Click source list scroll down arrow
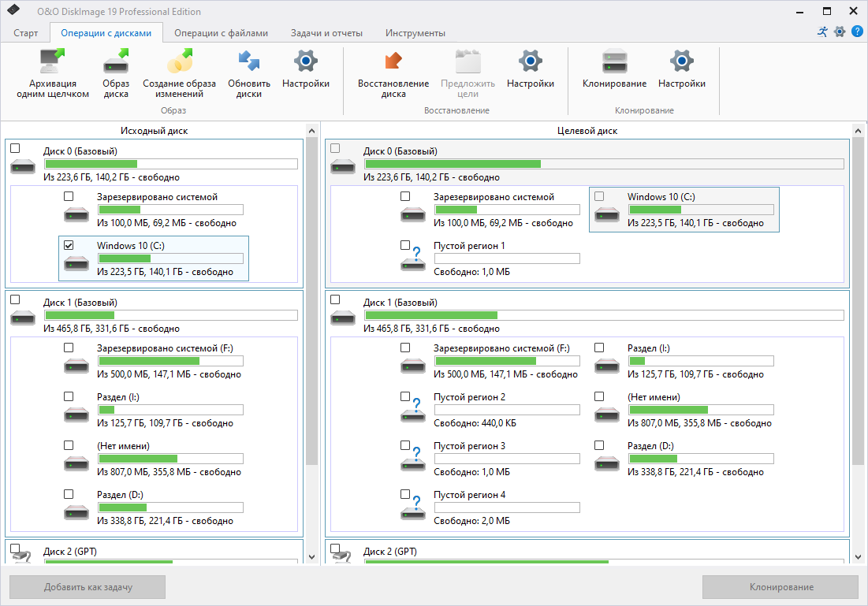Screen dimensions: 868x606 (x=311, y=557)
